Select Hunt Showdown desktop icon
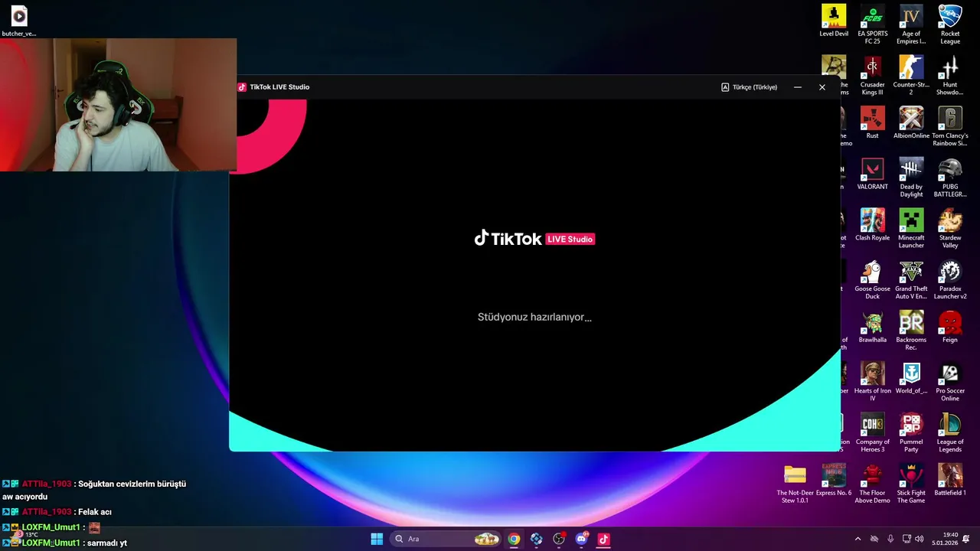Viewport: 980px width, 551px height. coord(950,76)
